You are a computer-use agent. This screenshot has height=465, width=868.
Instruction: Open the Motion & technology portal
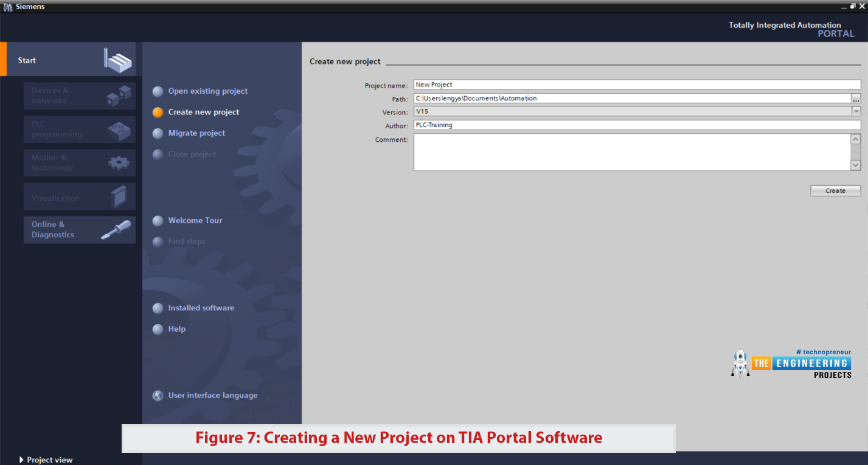tap(80, 163)
